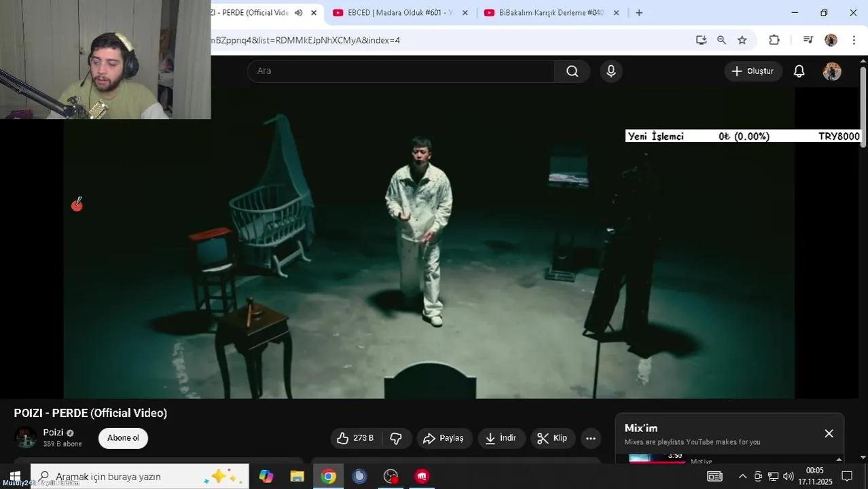Open Chrome three-dot menu
868x489 pixels.
854,40
